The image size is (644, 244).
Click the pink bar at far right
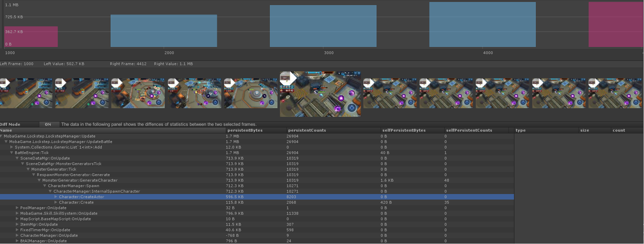pyautogui.click(x=615, y=24)
